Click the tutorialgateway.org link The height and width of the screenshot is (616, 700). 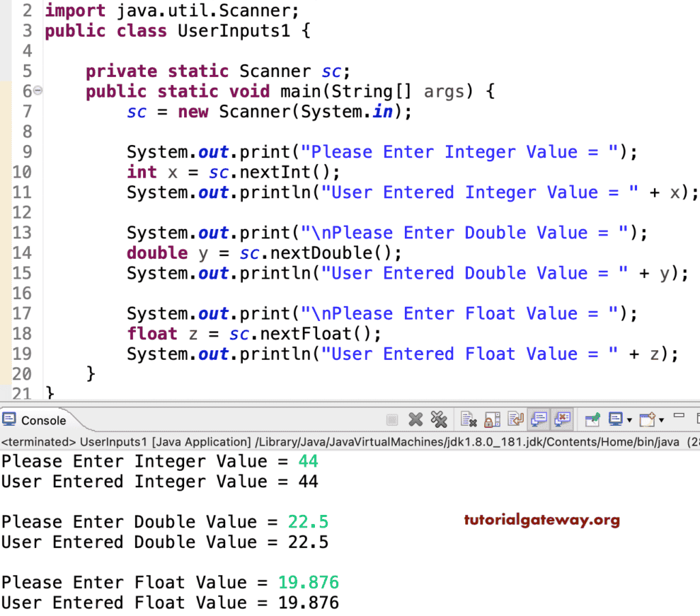[x=541, y=521]
